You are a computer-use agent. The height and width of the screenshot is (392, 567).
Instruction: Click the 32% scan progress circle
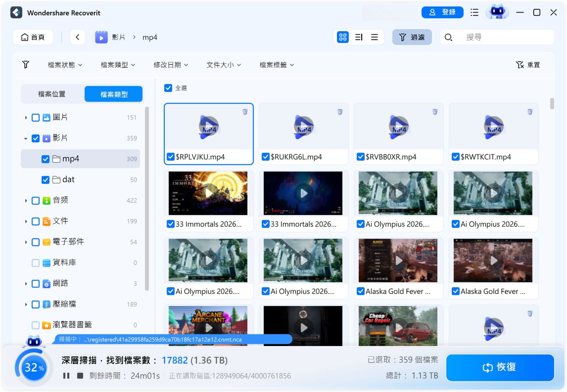point(34,368)
